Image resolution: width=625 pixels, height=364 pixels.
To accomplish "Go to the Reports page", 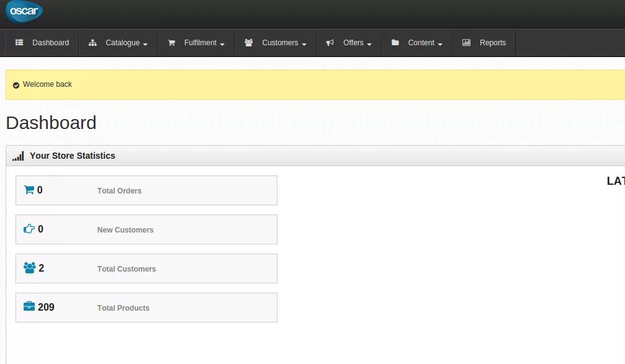I will click(484, 43).
